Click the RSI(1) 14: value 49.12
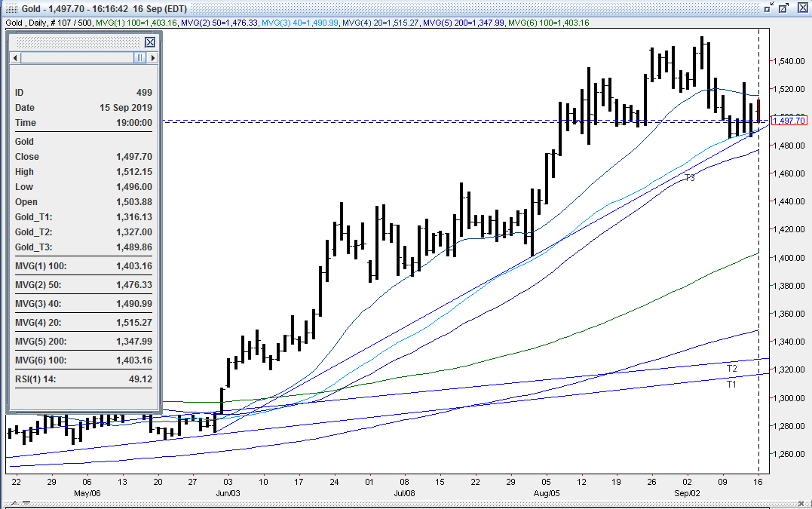This screenshot has height=509, width=812. coord(140,379)
